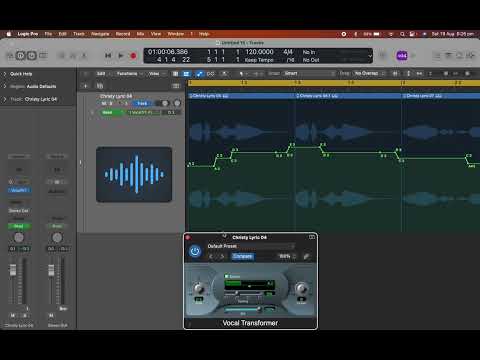This screenshot has width=480, height=360.
Task: Click the Pitch knob in Vocal Transformer
Action: (199, 288)
